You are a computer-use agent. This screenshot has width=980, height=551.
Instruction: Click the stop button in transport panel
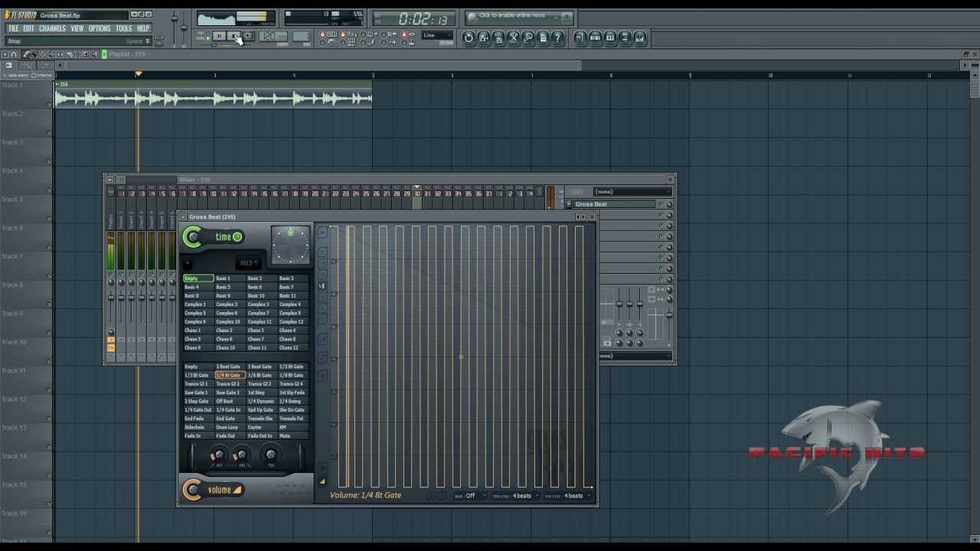[234, 36]
